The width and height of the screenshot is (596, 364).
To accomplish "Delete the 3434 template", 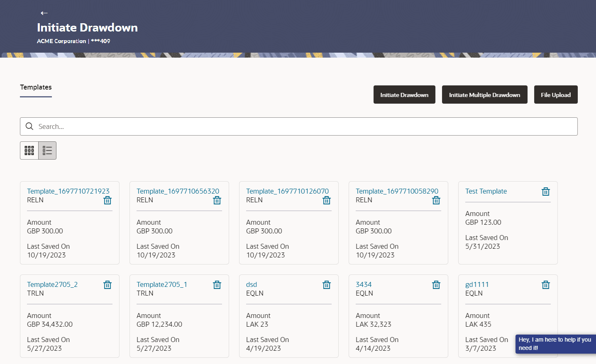I will point(436,285).
